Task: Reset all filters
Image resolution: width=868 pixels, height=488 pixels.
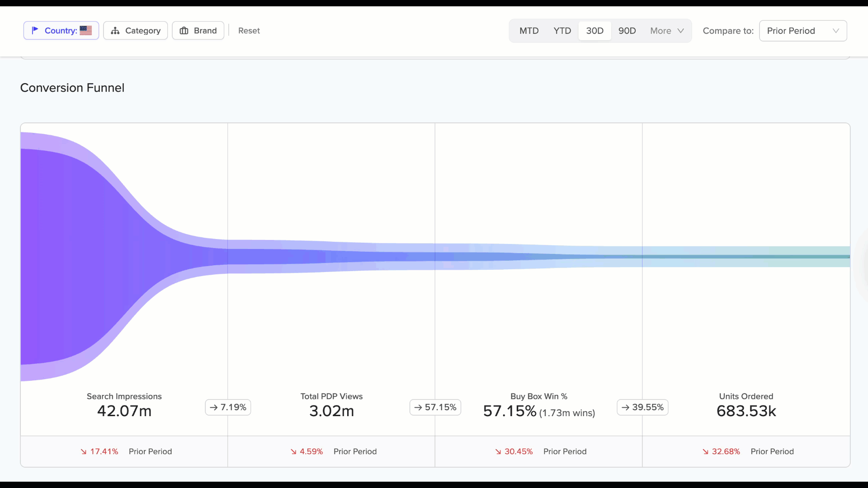Action: point(249,31)
